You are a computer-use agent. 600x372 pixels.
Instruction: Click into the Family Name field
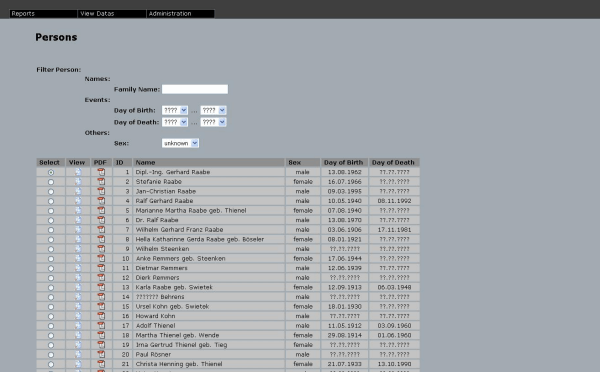(195, 89)
